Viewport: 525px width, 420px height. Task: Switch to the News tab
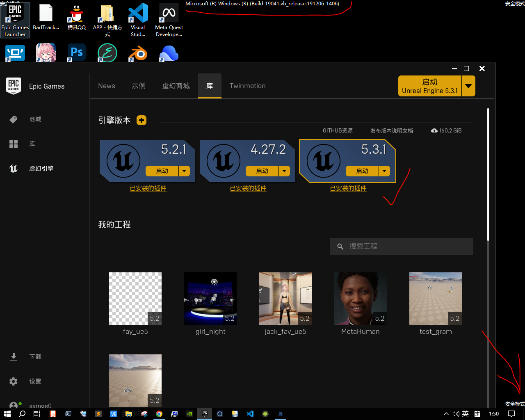click(x=107, y=86)
